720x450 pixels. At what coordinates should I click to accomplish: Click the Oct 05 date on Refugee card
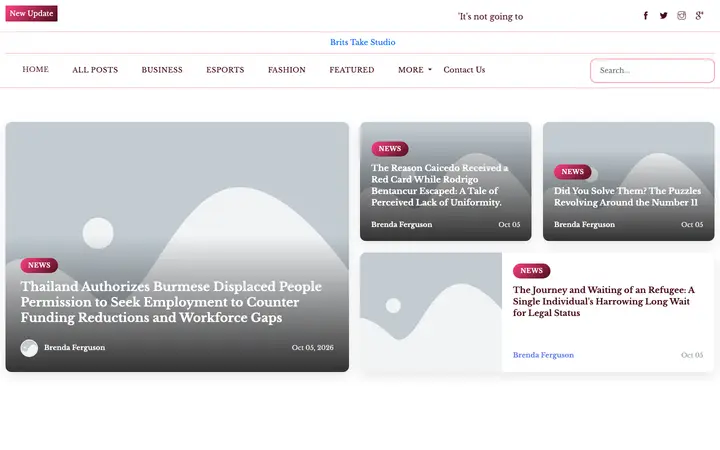pyautogui.click(x=692, y=355)
